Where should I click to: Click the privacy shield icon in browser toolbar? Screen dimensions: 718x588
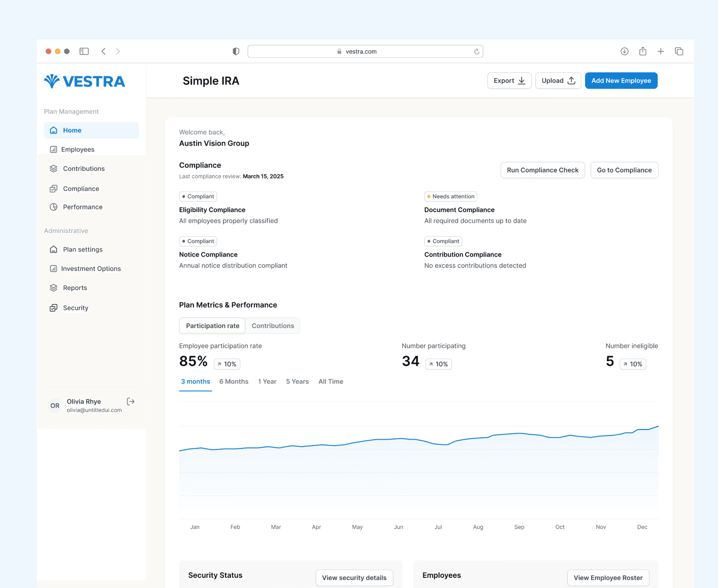236,51
